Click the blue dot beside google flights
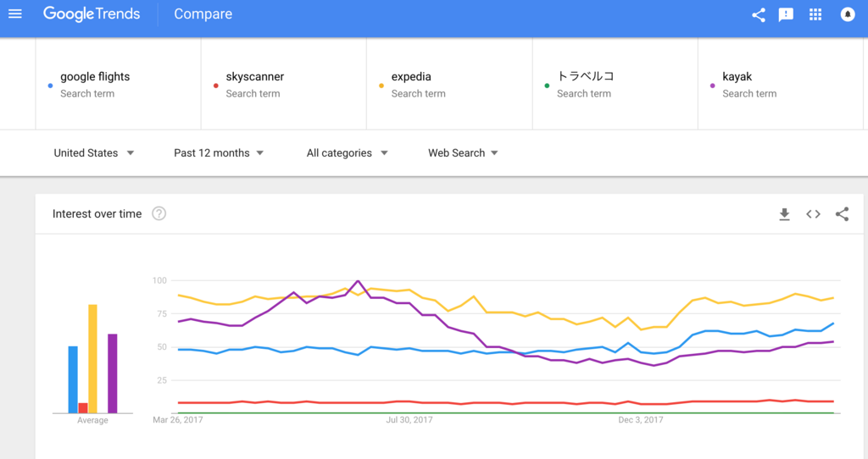Screen dimensions: 868x459 coord(50,86)
